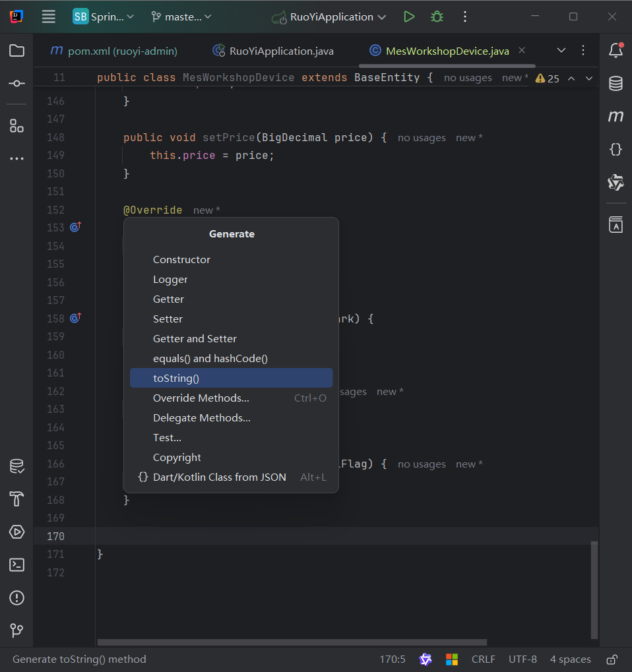The width and height of the screenshot is (632, 672).
Task: Switch to RuoYiApplication.java tab
Action: coord(273,51)
